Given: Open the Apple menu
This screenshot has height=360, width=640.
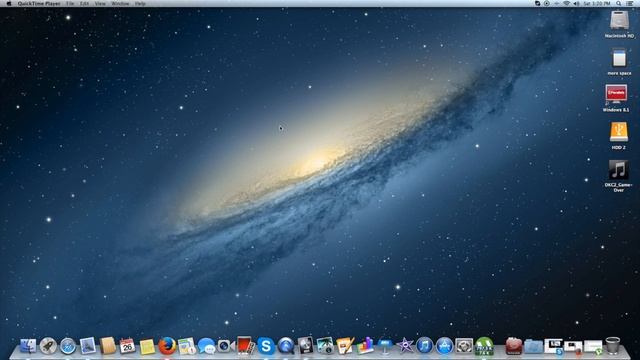Looking at the screenshot, I should pyautogui.click(x=9, y=3).
